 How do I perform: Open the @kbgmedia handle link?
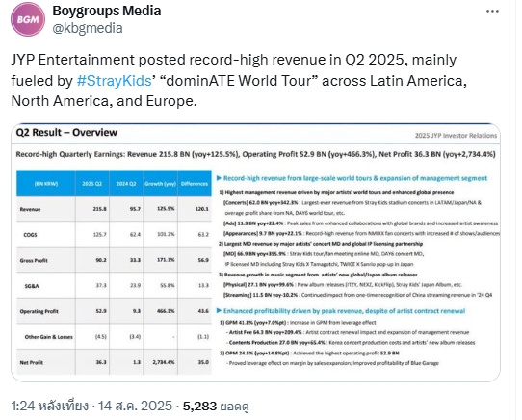(88, 28)
